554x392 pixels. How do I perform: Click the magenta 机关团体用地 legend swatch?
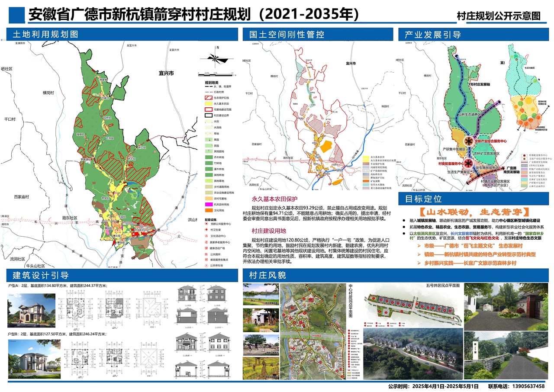[208, 204]
